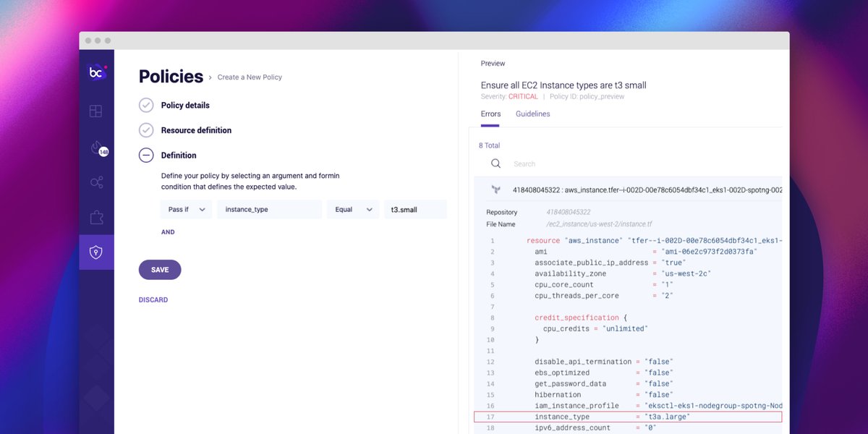Switch to the Guidelines tab
This screenshot has width=868, height=434.
532,114
